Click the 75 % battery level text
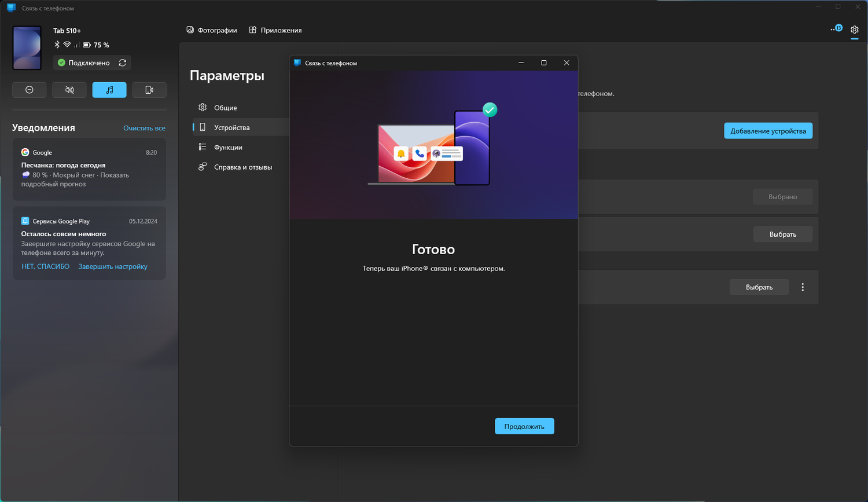The width and height of the screenshot is (868, 502). tap(101, 45)
